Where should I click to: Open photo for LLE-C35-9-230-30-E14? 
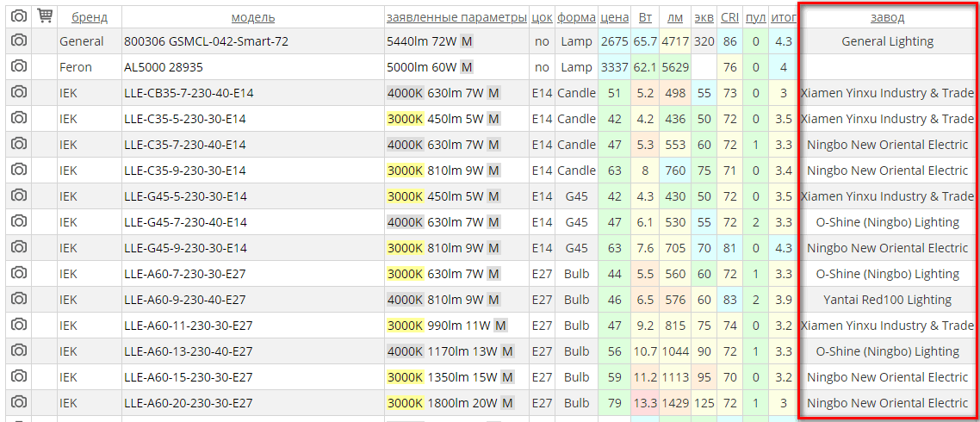19,171
